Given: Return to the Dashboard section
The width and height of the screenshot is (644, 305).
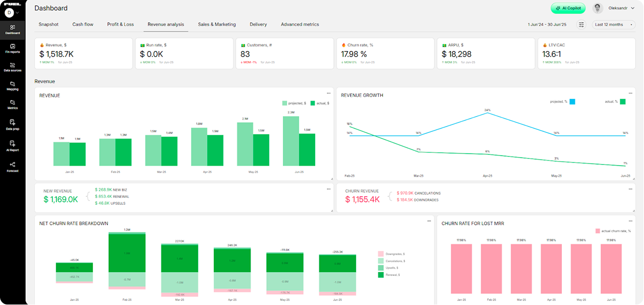Looking at the screenshot, I should pyautogui.click(x=12, y=30).
